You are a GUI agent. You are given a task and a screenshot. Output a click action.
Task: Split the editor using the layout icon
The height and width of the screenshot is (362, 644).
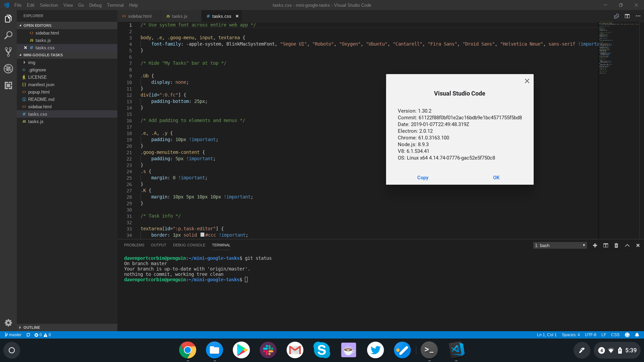[x=627, y=16]
